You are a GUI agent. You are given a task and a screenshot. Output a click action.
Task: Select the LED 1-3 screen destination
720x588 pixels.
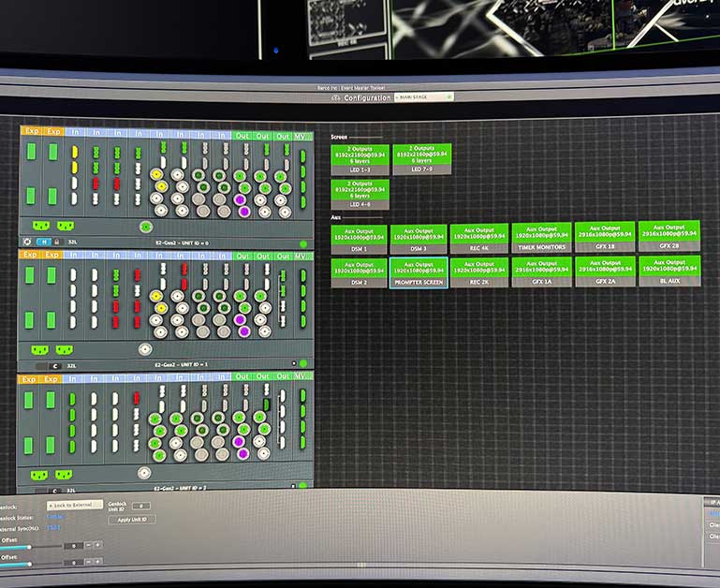[x=360, y=159]
